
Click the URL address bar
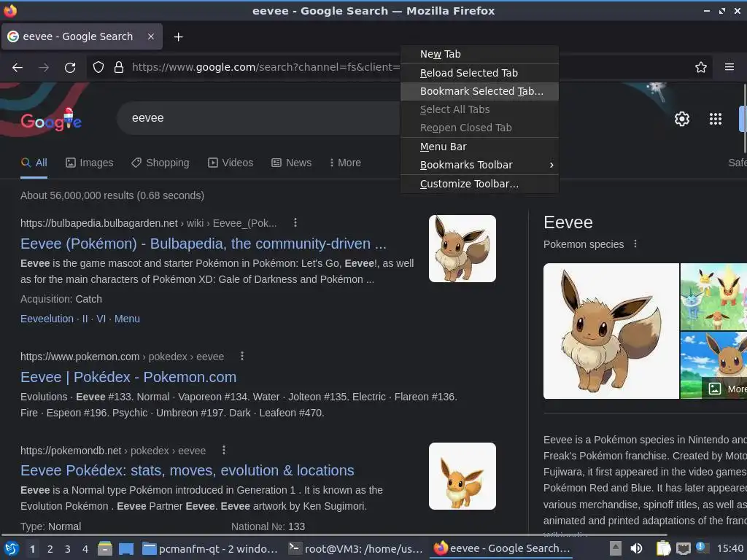coord(266,67)
